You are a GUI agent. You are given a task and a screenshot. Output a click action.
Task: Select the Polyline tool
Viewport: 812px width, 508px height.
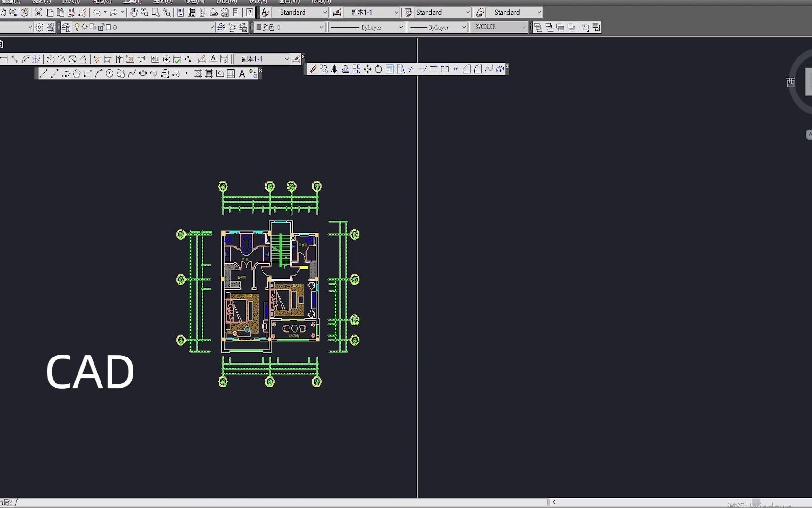click(x=65, y=73)
